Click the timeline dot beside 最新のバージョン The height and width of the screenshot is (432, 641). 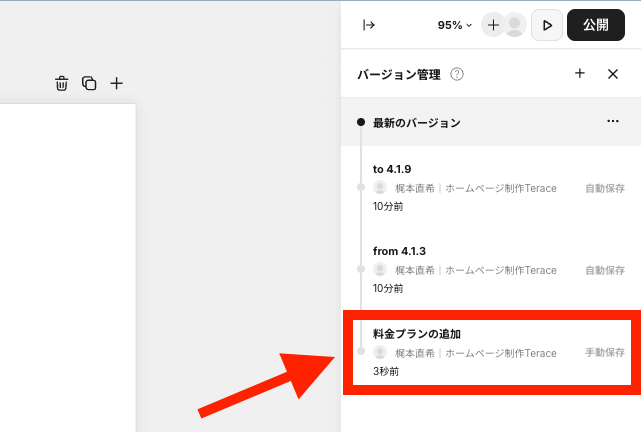(361, 122)
